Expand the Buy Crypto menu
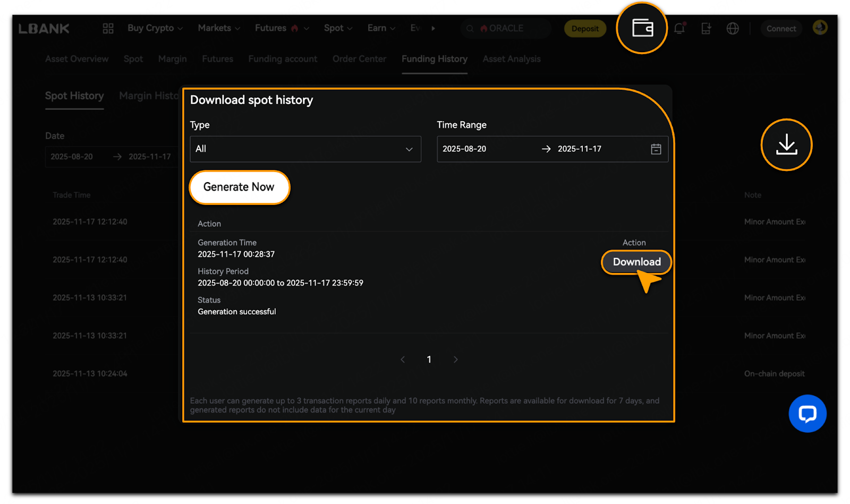The width and height of the screenshot is (850, 504). [155, 28]
